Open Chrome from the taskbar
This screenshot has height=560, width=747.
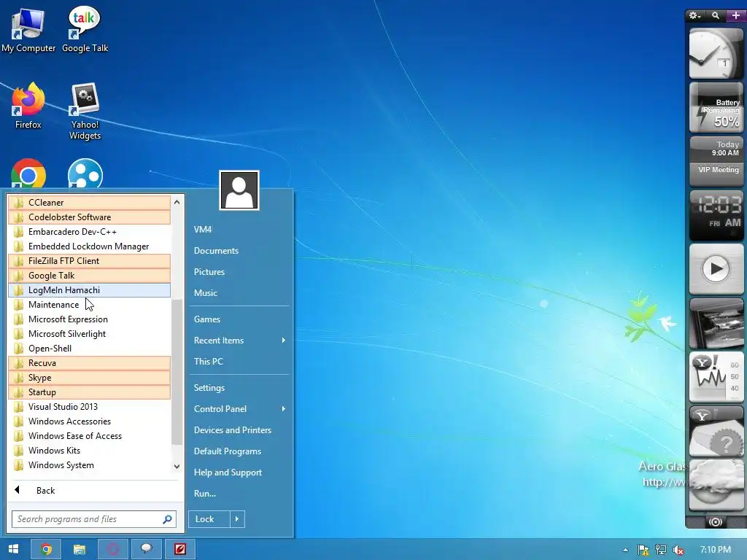click(46, 550)
